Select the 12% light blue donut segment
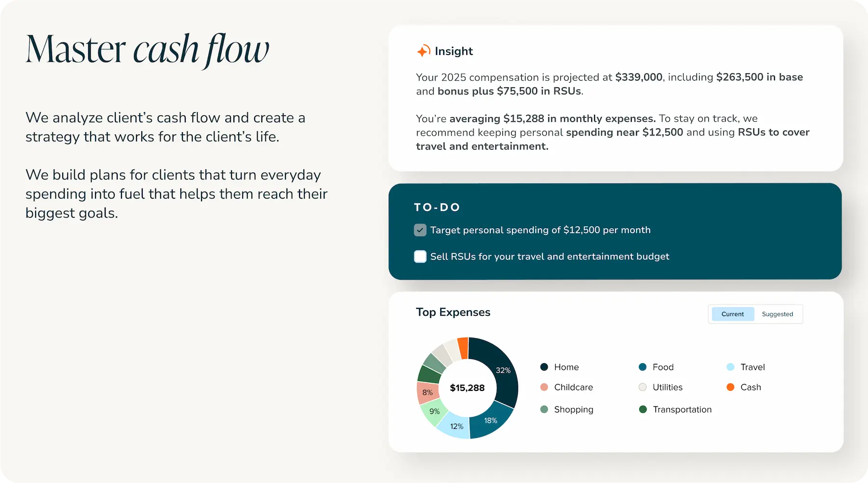The image size is (868, 483). coord(456,426)
